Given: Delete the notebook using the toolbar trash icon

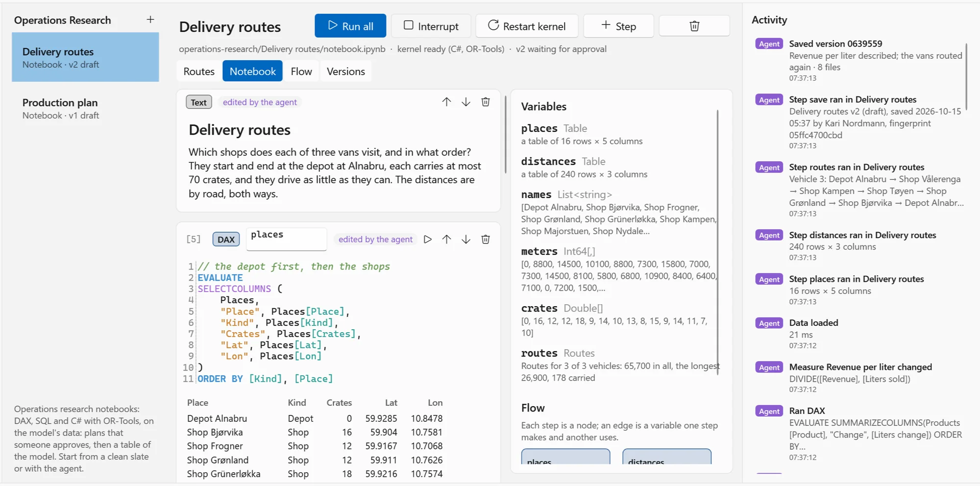Looking at the screenshot, I should 694,26.
